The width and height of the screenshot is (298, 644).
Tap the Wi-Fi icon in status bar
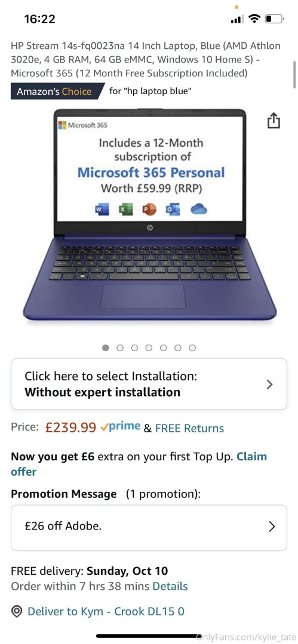coord(255,18)
